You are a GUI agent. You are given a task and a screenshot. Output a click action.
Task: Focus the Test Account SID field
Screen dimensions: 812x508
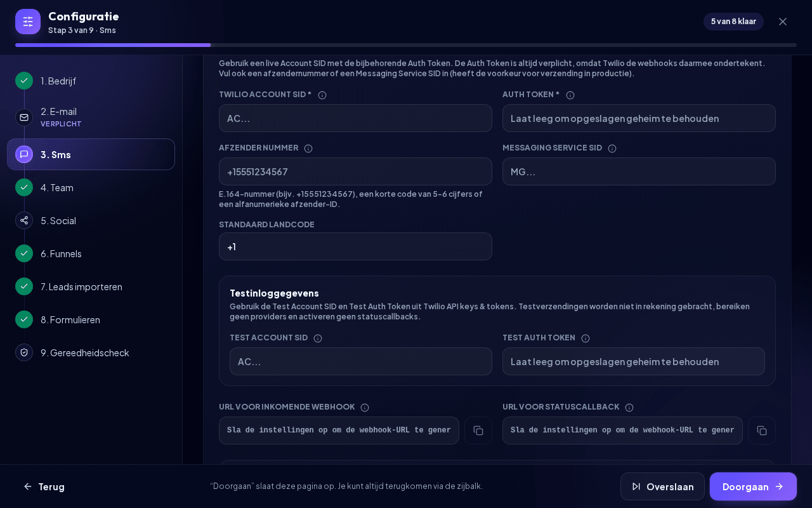361,361
